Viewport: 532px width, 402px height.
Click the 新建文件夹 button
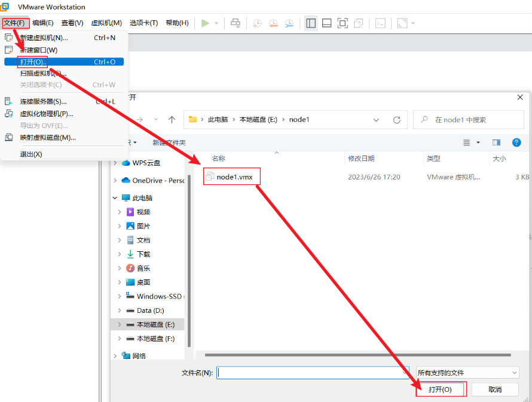coord(169,142)
